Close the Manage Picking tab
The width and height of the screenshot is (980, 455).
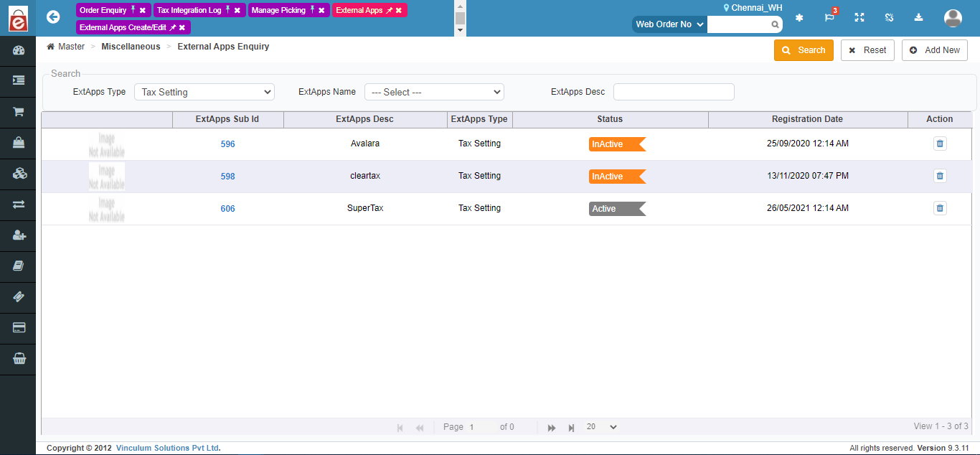[x=321, y=11]
